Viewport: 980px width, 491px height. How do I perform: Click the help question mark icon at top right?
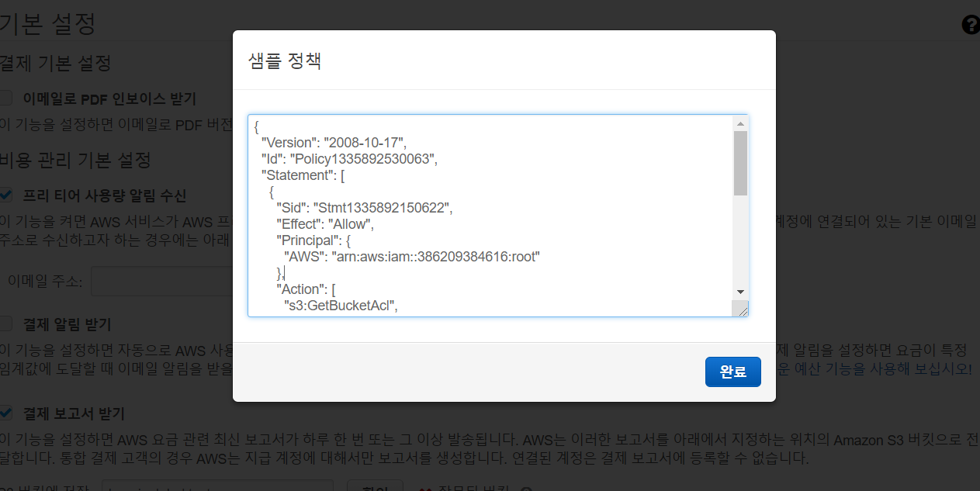[x=970, y=25]
